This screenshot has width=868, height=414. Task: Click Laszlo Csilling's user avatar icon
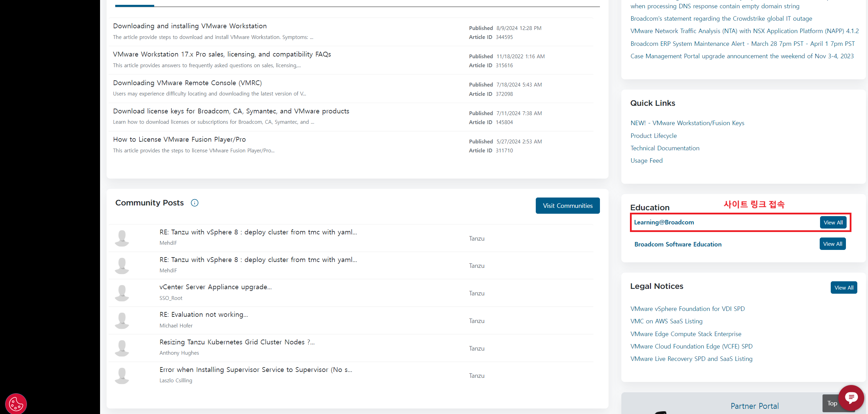pyautogui.click(x=122, y=376)
